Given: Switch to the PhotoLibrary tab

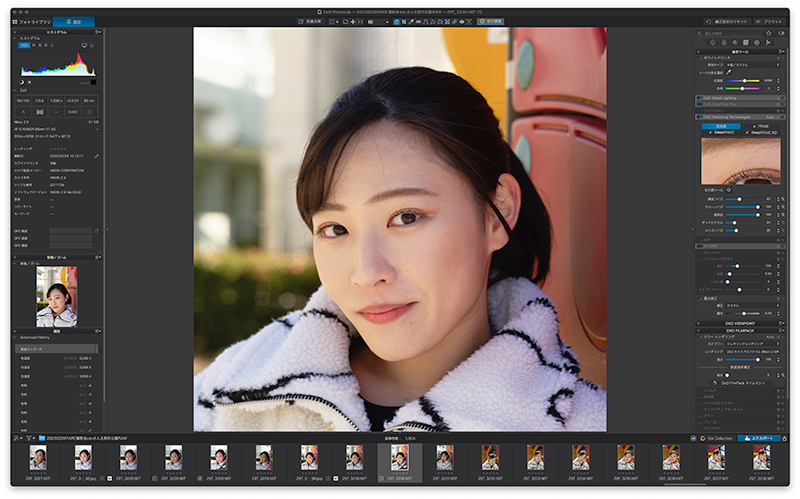Looking at the screenshot, I should [x=32, y=22].
